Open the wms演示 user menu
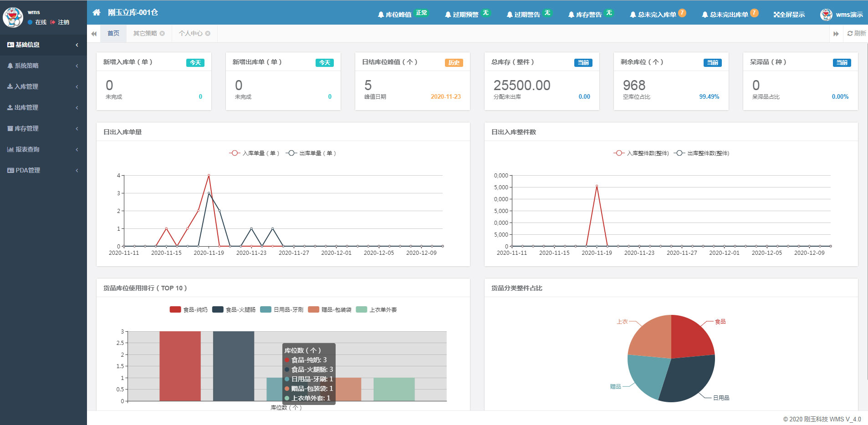 [842, 15]
